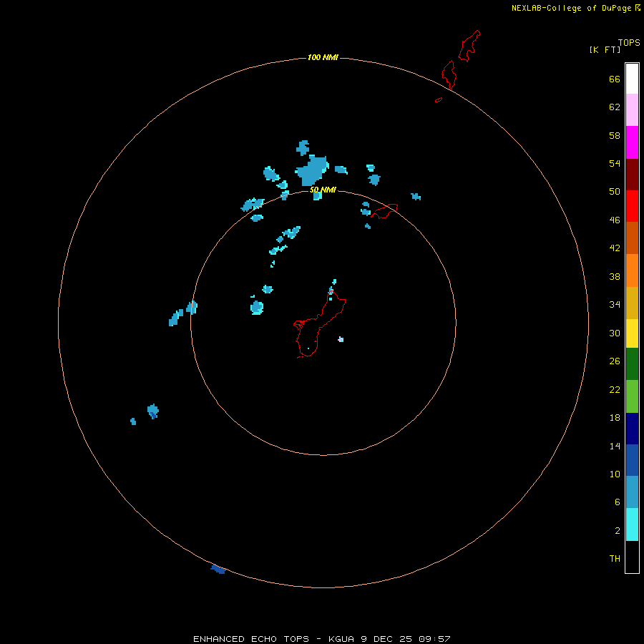Click the '10' legend value
644x644 pixels.
615,474
